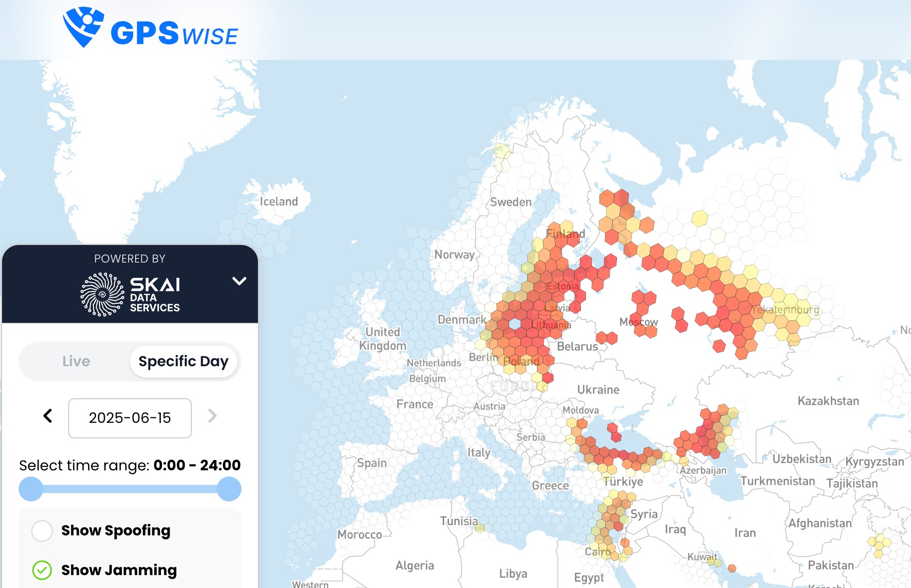The height and width of the screenshot is (588, 911).
Task: Select the Specific Day tab
Action: (184, 361)
